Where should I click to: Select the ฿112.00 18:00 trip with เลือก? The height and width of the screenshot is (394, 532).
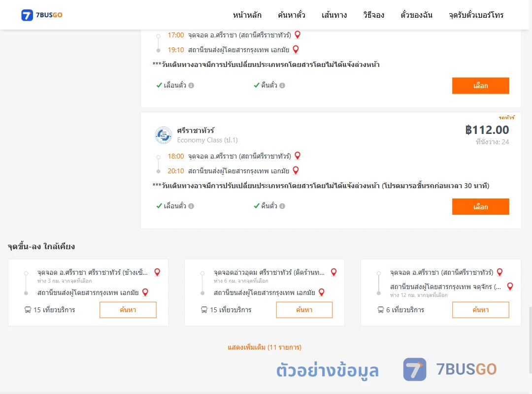480,207
